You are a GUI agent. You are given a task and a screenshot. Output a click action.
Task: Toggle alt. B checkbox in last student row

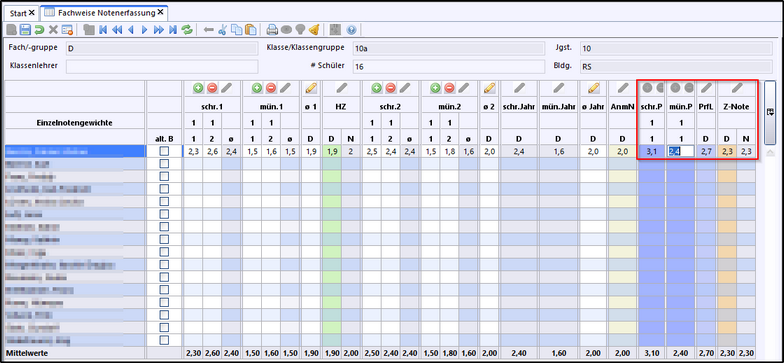point(164,340)
